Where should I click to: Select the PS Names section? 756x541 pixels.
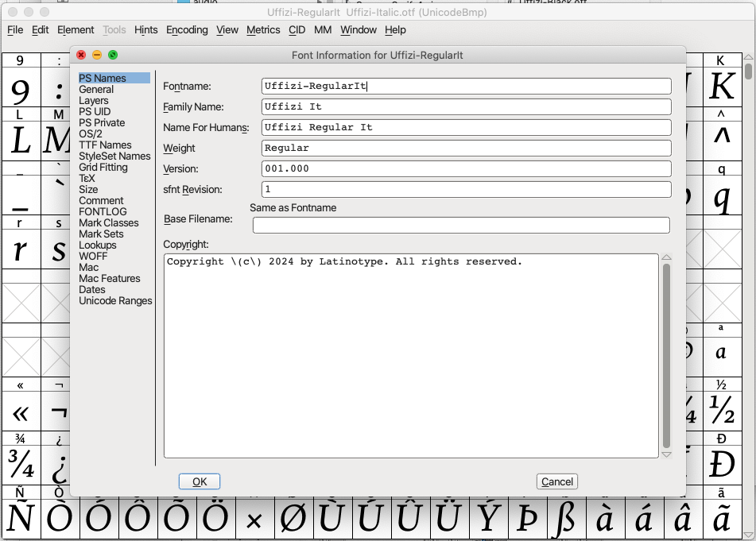coord(114,78)
